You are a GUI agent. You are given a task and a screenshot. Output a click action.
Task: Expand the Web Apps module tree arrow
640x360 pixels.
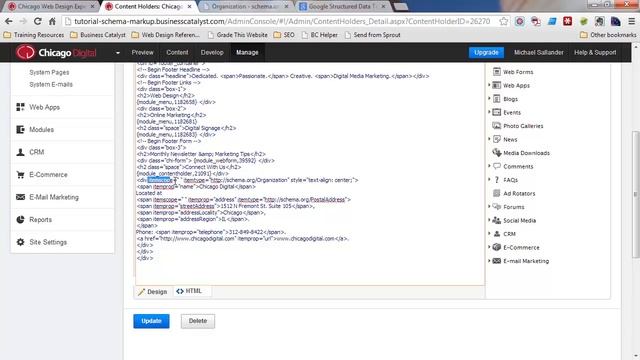tap(489, 85)
